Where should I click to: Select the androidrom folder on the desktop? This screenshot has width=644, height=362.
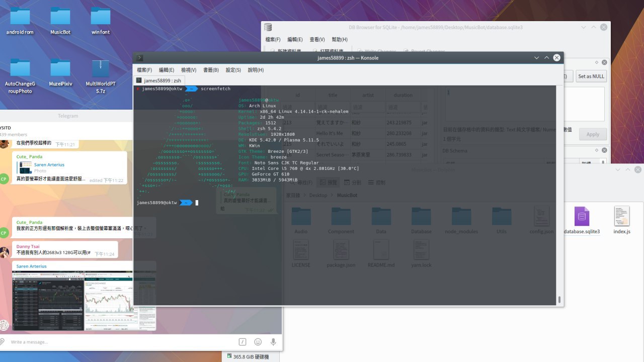[x=20, y=21]
